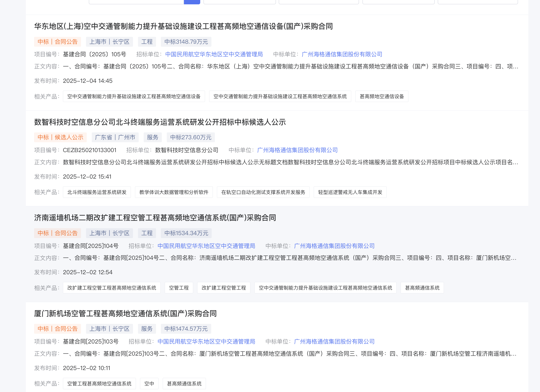
Task: Click 中标｜候选人公示 status badge
Action: point(60,137)
